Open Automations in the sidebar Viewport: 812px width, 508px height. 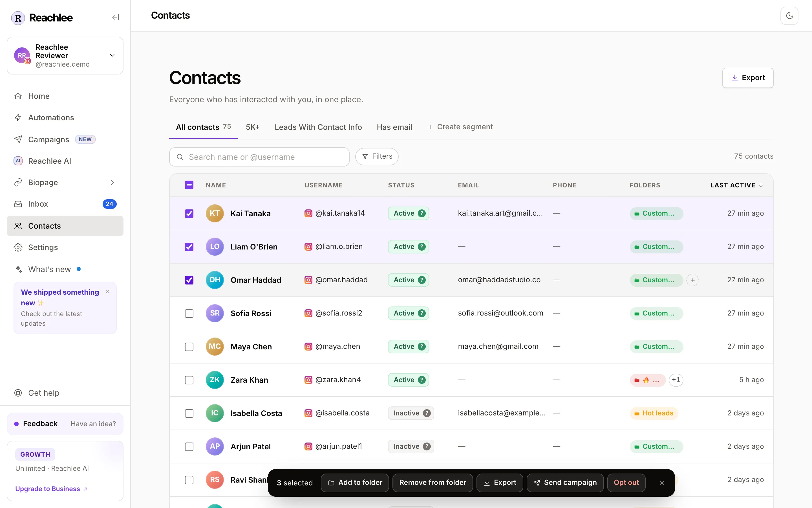[x=65, y=118]
